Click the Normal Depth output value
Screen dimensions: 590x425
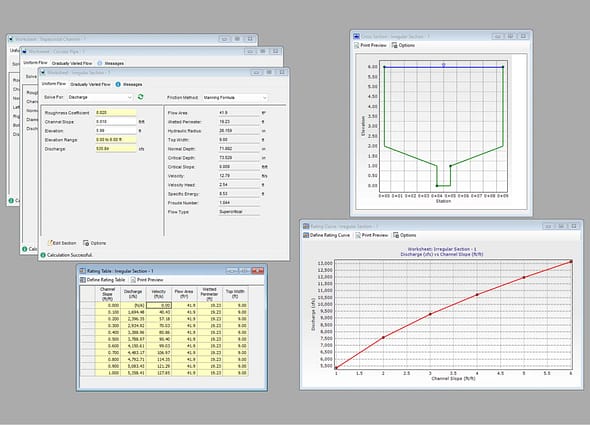point(239,149)
